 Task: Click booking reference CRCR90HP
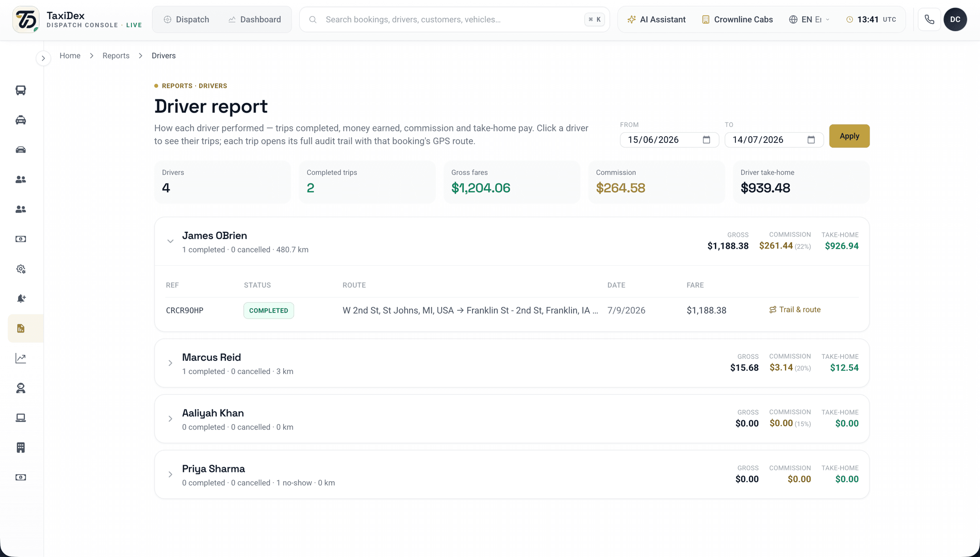pyautogui.click(x=184, y=310)
